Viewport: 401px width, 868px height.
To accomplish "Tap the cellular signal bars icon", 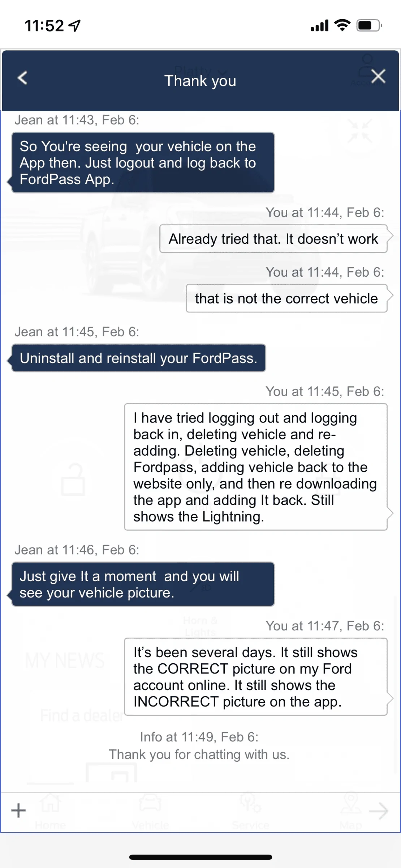I will tap(319, 26).
